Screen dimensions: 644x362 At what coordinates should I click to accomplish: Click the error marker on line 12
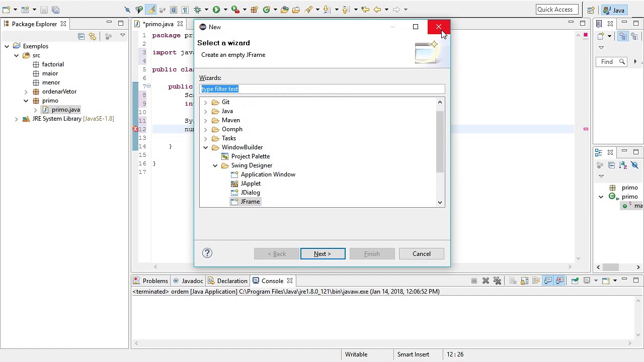tap(135, 129)
